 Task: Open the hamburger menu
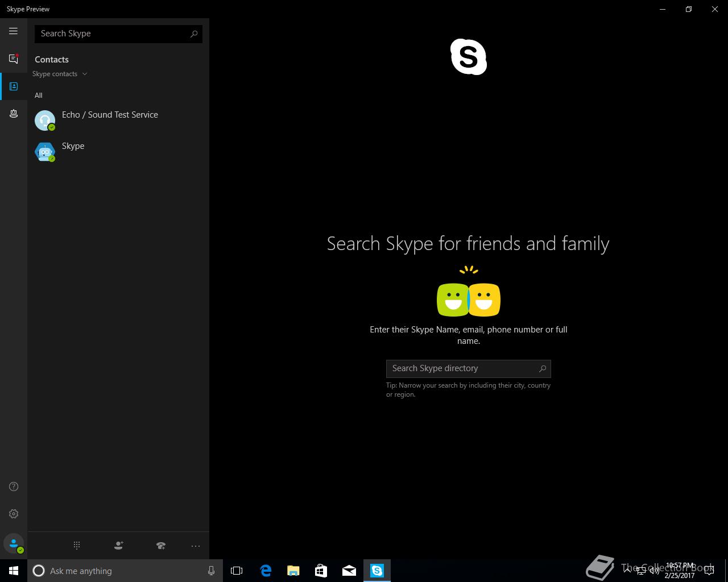(13, 31)
